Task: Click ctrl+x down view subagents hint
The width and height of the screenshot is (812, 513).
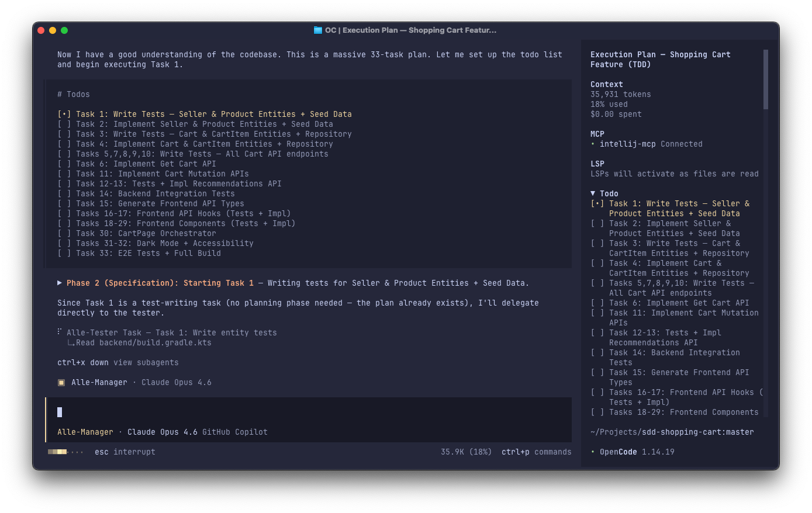Action: (118, 363)
